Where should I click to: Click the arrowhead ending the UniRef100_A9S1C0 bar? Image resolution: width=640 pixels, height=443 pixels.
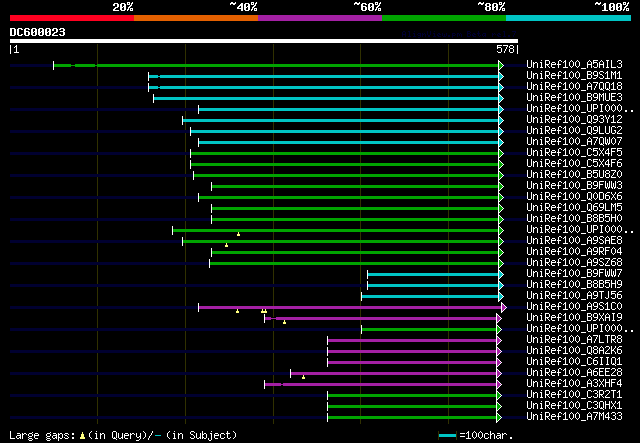pyautogui.click(x=504, y=308)
